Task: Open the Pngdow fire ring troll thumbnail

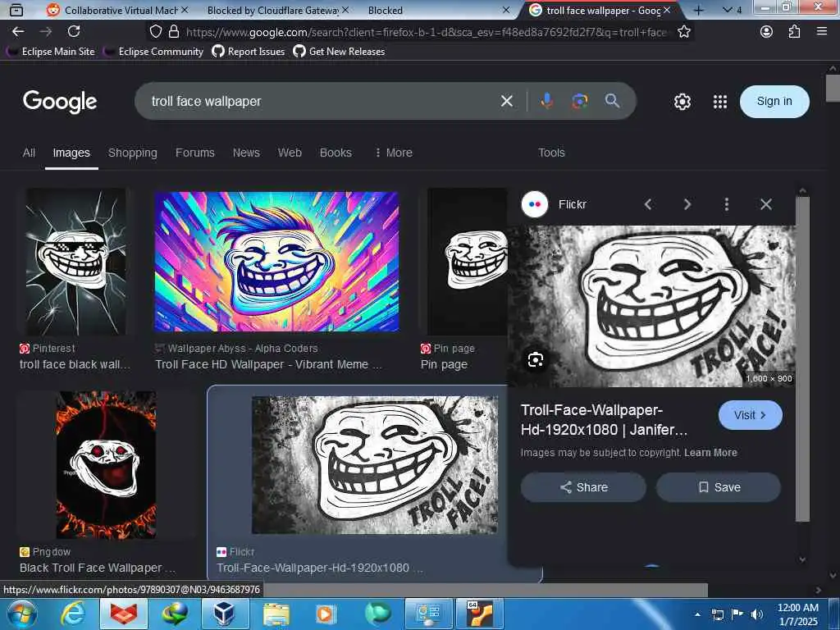Action: pyautogui.click(x=106, y=465)
